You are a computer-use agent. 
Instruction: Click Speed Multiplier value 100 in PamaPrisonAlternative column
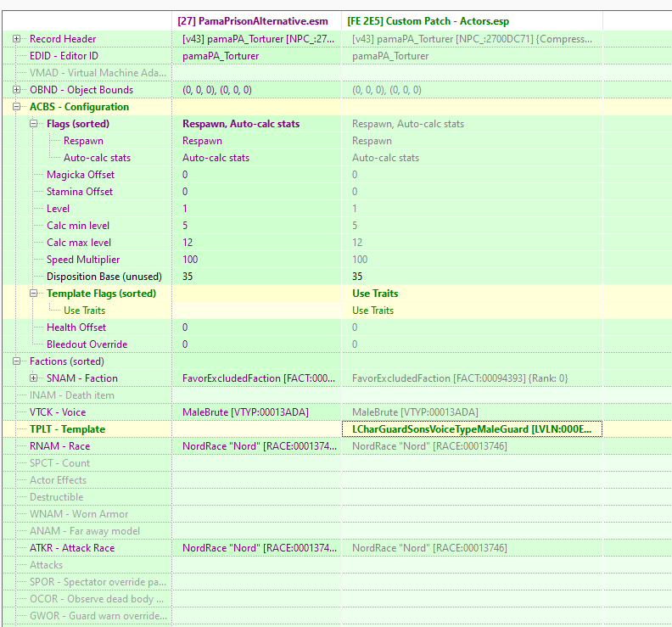[x=190, y=260]
